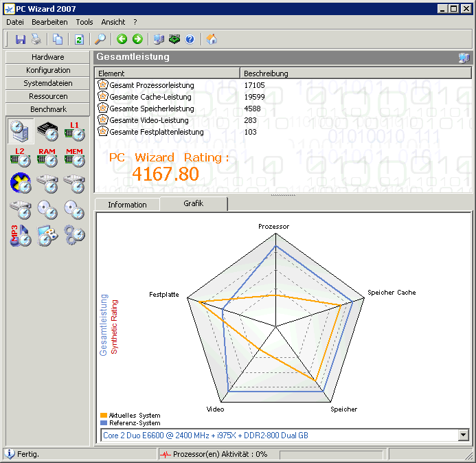Click the Home house toolbar icon
This screenshot has width=476, height=463.
point(212,39)
